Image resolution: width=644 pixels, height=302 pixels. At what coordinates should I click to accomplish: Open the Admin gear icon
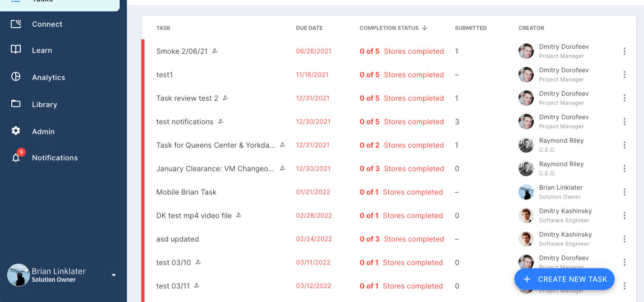(x=16, y=131)
